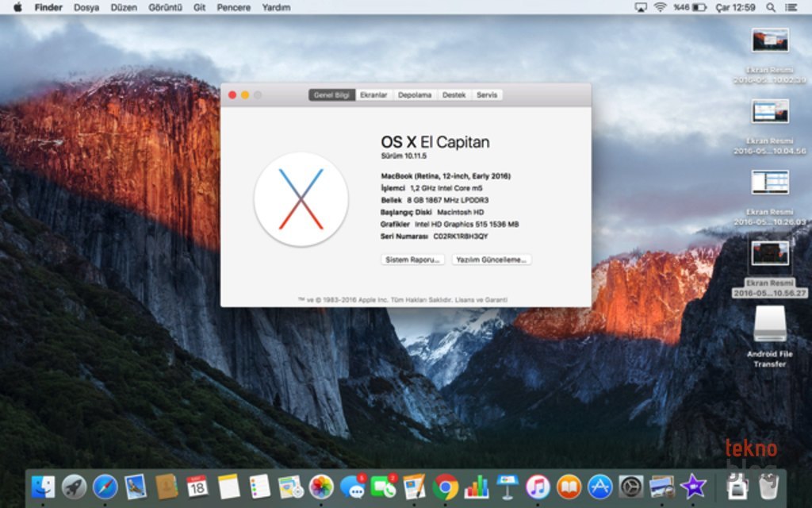The image size is (812, 508).
Task: Click the MacBook (Retina, 12-inch, Early 2016) text
Action: coord(446,176)
